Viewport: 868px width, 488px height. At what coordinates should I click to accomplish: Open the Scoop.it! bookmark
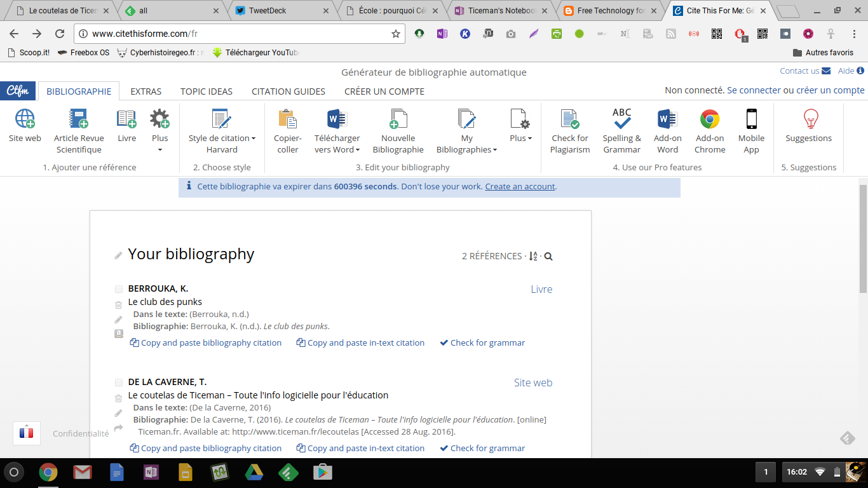tap(29, 53)
